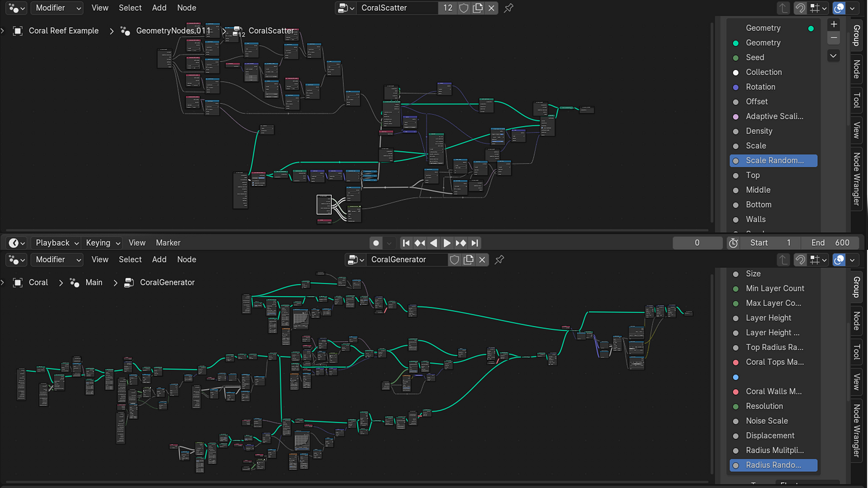Toggle fake user shield for CoralGenerator
The image size is (868, 488).
(454, 260)
